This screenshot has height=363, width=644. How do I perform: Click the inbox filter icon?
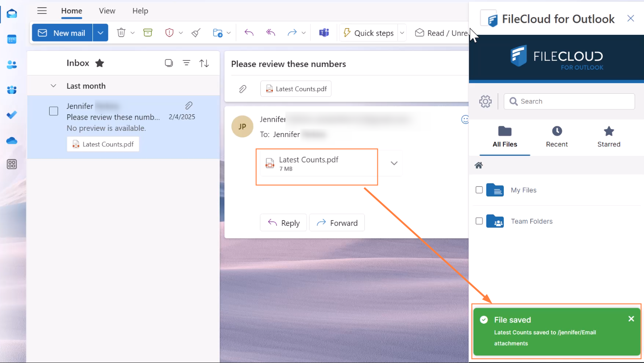tap(187, 63)
